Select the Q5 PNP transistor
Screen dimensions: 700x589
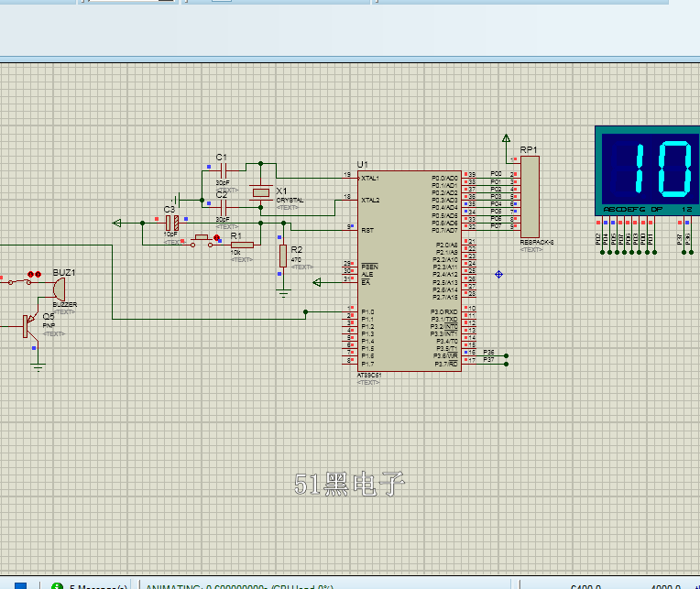(30, 327)
